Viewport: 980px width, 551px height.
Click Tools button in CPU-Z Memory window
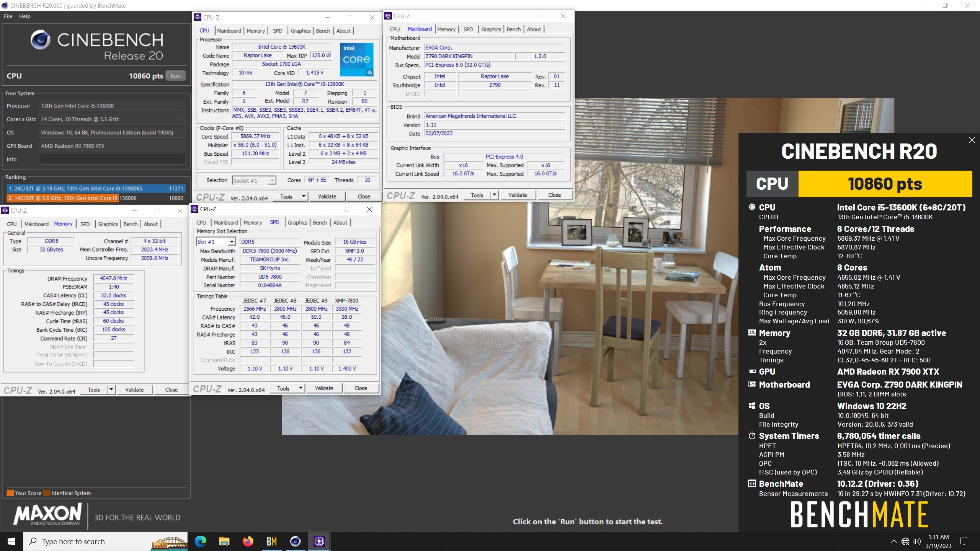point(94,390)
